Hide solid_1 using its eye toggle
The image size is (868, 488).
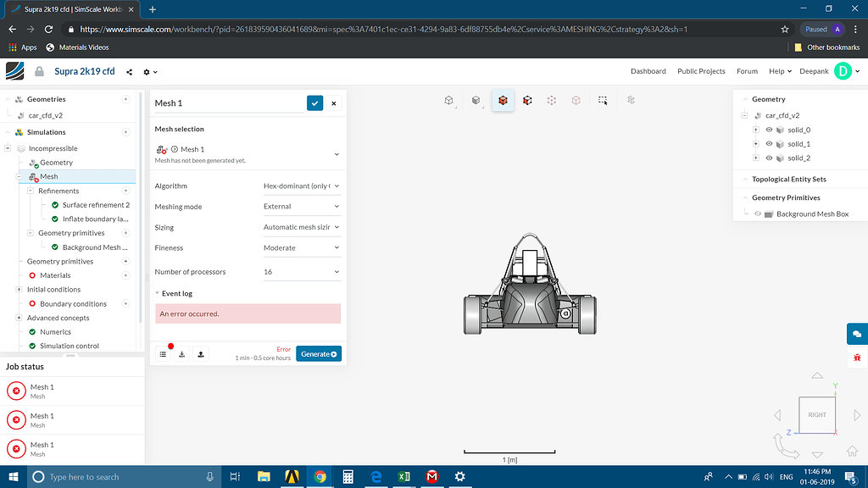[769, 145]
